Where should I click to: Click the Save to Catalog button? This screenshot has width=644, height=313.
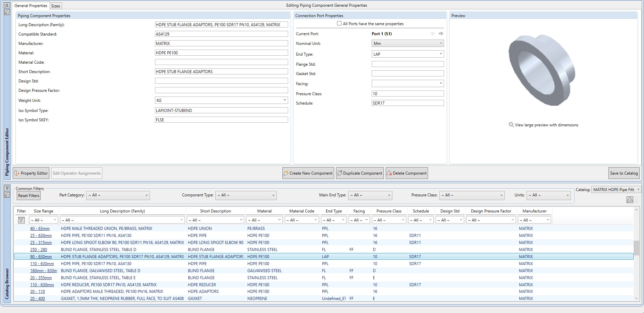pos(624,173)
